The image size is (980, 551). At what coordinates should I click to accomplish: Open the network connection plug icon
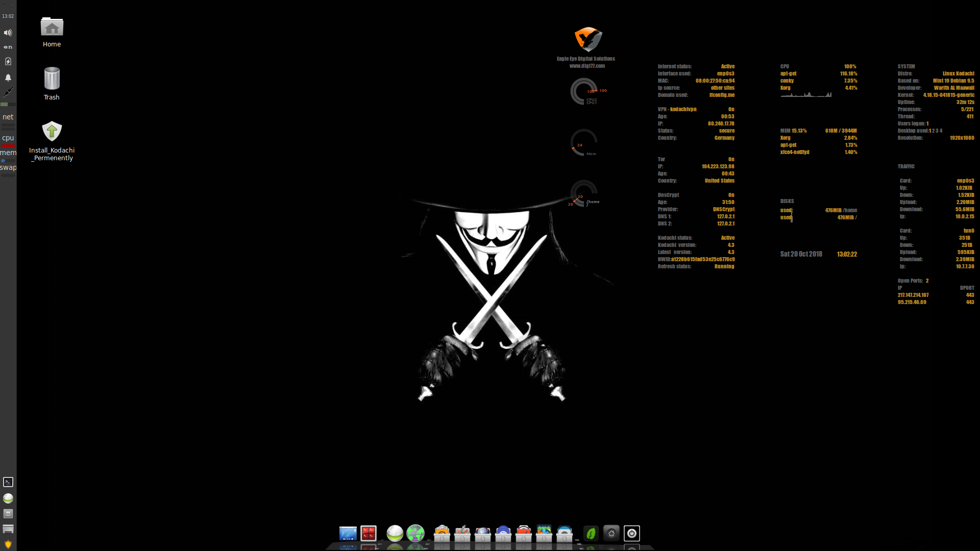[x=8, y=92]
